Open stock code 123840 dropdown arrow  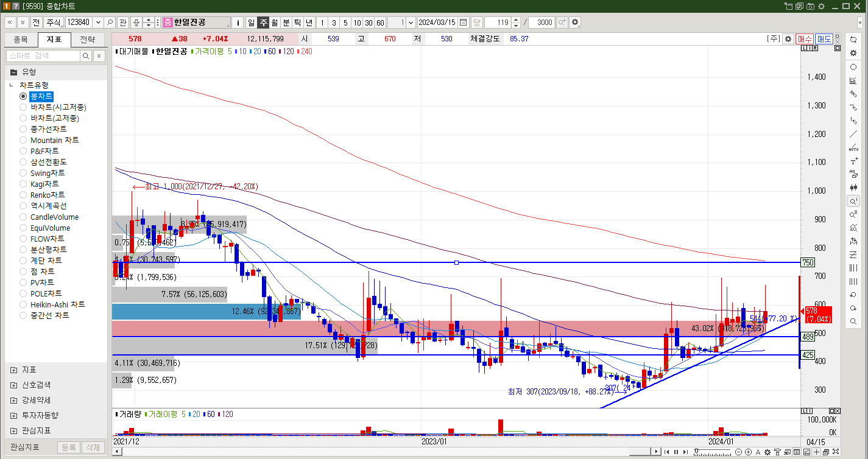[97, 22]
